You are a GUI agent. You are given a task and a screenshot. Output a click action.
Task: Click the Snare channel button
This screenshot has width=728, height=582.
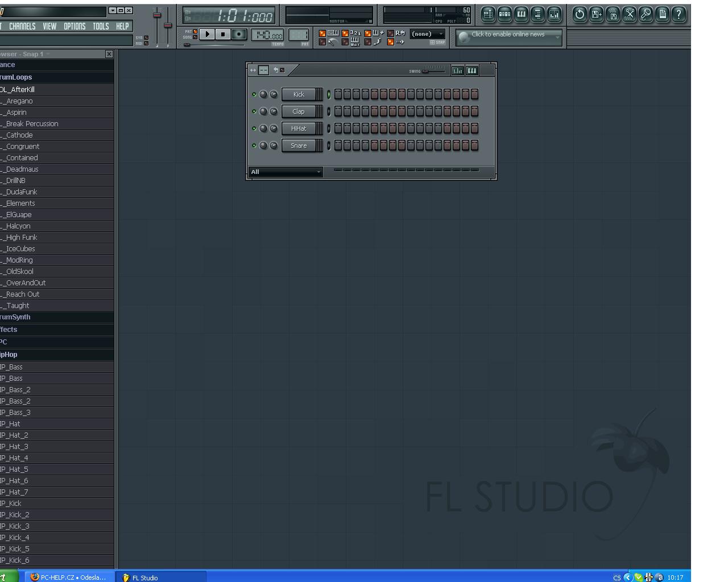(299, 145)
